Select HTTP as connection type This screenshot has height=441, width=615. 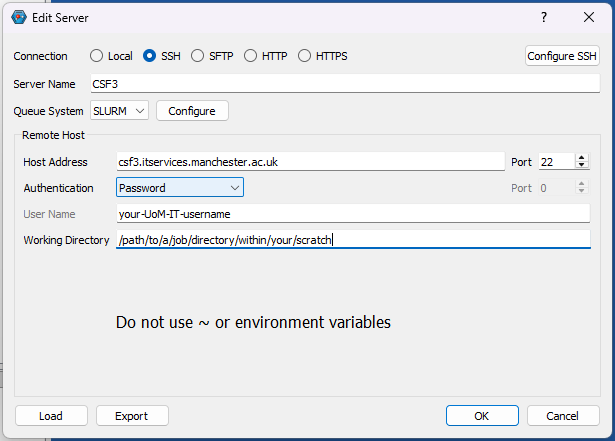[x=250, y=56]
